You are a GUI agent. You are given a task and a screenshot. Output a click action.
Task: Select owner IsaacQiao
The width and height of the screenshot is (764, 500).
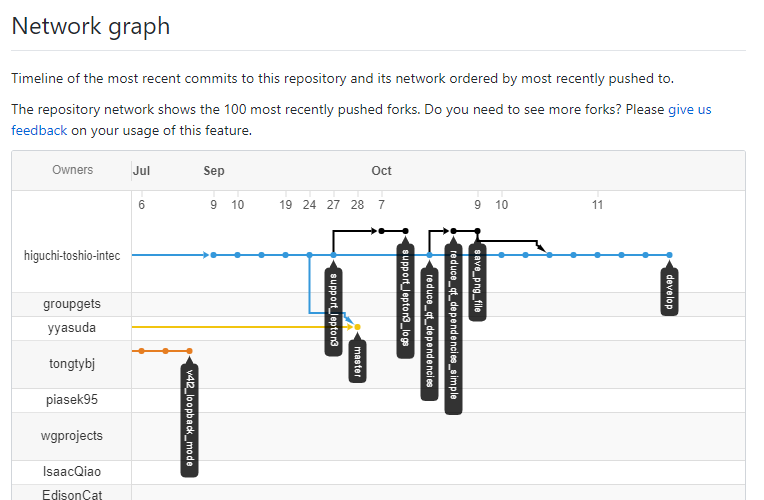pos(72,471)
